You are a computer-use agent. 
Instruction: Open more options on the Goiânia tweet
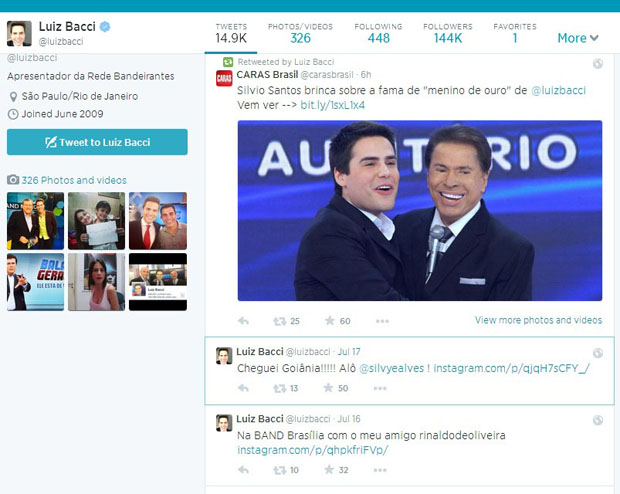[x=380, y=388]
